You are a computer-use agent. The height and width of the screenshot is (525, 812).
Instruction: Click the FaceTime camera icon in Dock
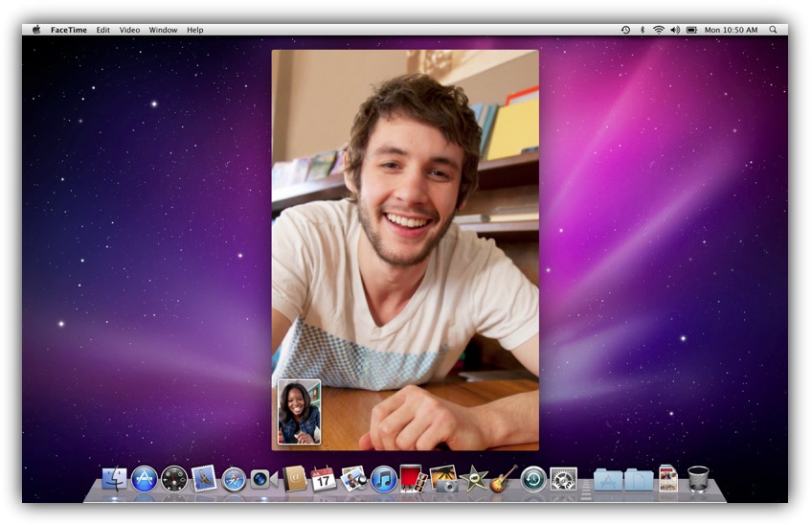tap(264, 479)
